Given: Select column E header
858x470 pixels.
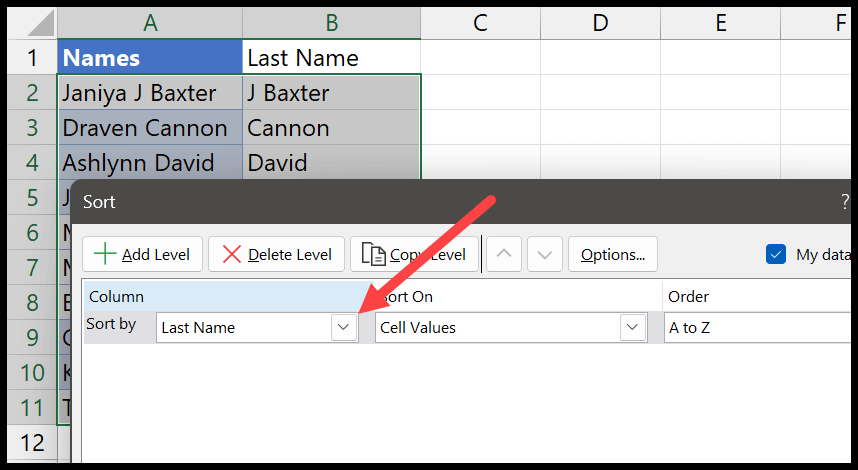Looking at the screenshot, I should coord(721,23).
